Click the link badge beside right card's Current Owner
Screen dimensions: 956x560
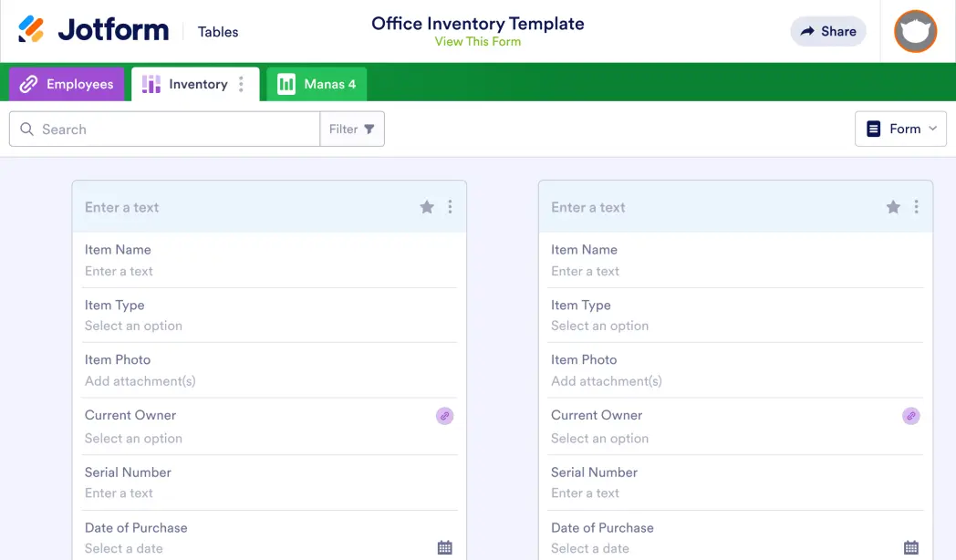click(910, 416)
